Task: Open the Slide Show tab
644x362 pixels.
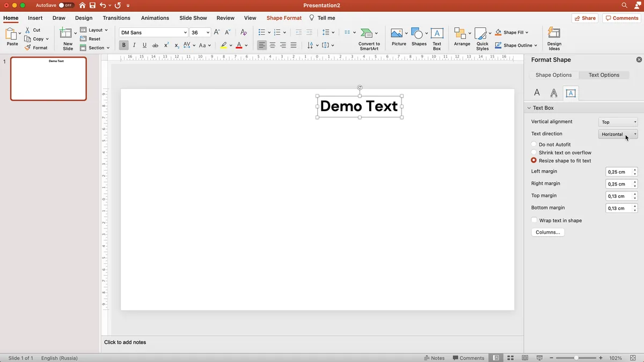Action: pyautogui.click(x=193, y=18)
